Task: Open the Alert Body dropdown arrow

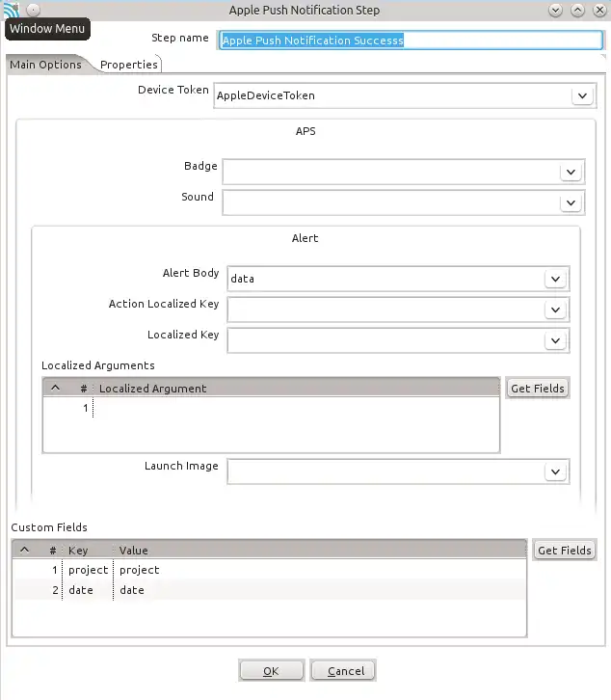Action: tap(555, 279)
